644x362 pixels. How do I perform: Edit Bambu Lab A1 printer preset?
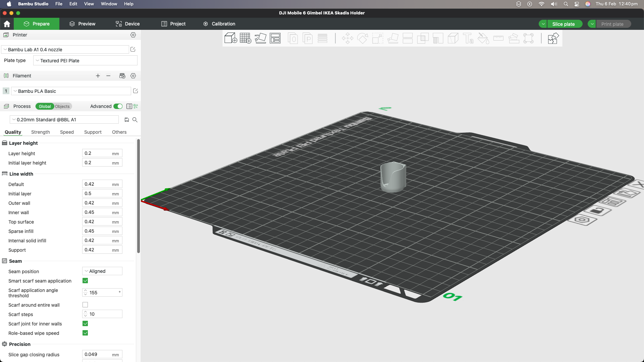pos(133,49)
